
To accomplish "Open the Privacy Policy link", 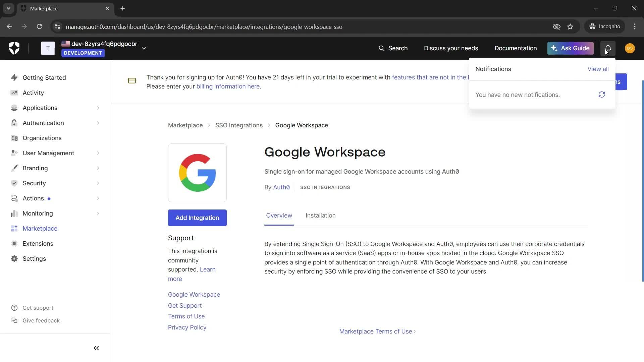I will (187, 327).
